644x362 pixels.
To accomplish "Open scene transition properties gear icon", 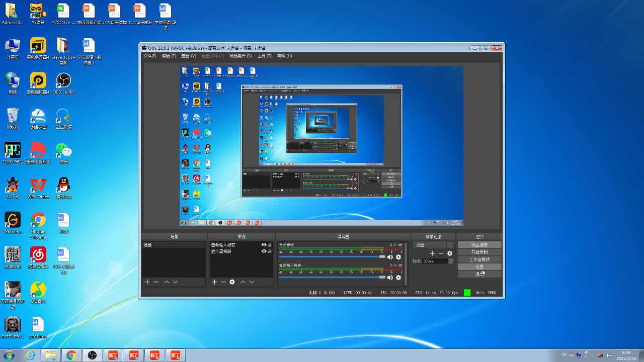I will [x=450, y=253].
